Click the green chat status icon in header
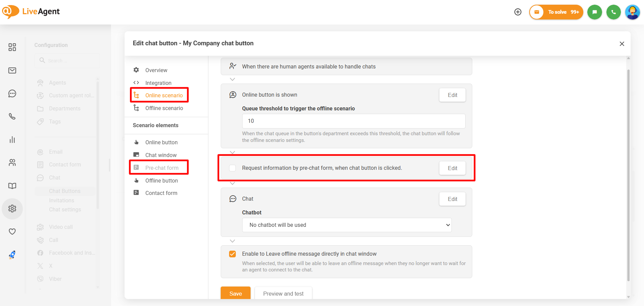The image size is (644, 306). tap(594, 12)
